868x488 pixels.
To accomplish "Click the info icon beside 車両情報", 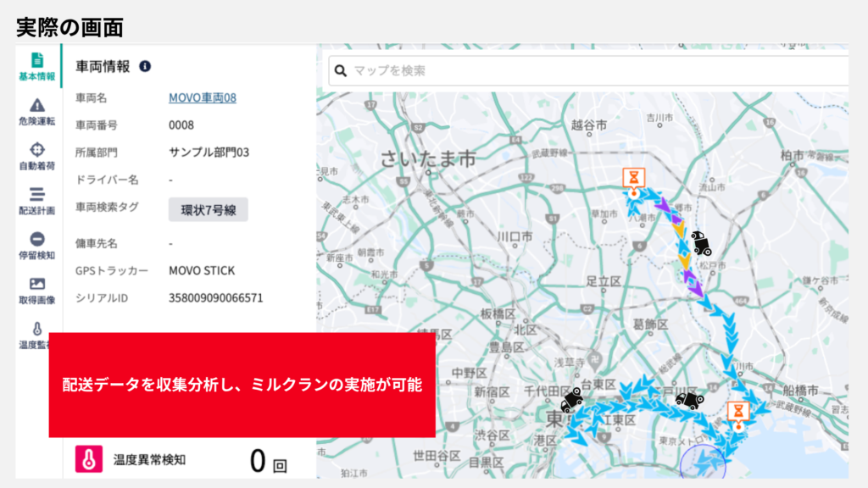I will click(145, 66).
